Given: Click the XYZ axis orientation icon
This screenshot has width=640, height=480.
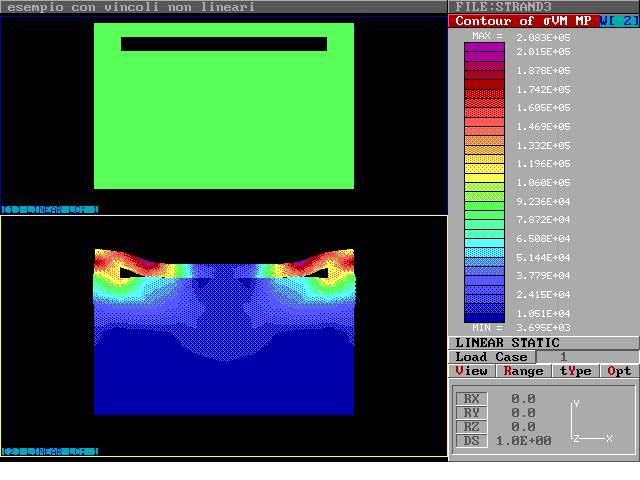Looking at the screenshot, I should click(591, 423).
